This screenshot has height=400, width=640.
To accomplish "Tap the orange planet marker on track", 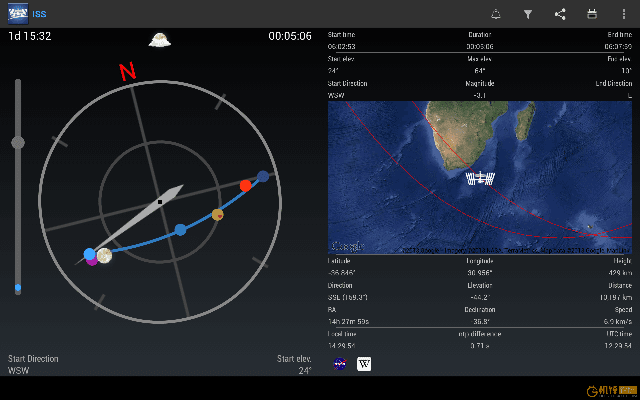I will coord(217,214).
